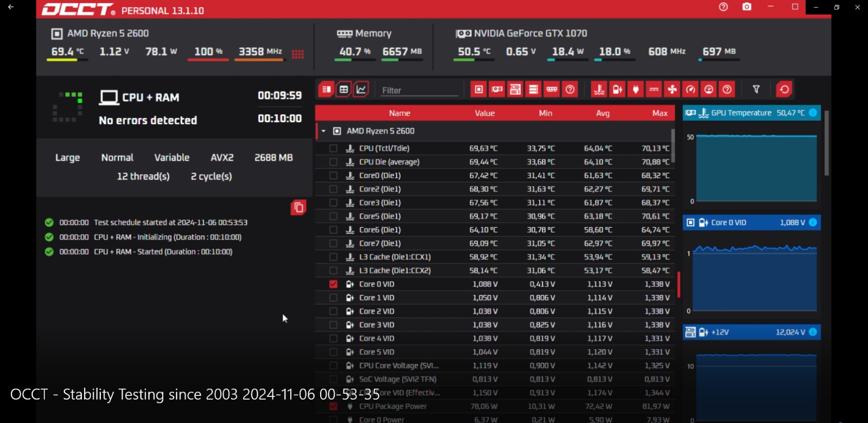Screen dimensions: 868x423
Task: Toggle the motherboard sensor source filter
Action: 515,89
